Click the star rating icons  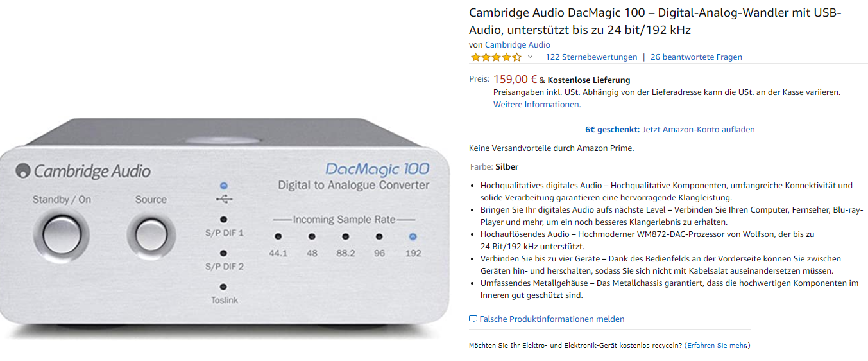click(496, 57)
